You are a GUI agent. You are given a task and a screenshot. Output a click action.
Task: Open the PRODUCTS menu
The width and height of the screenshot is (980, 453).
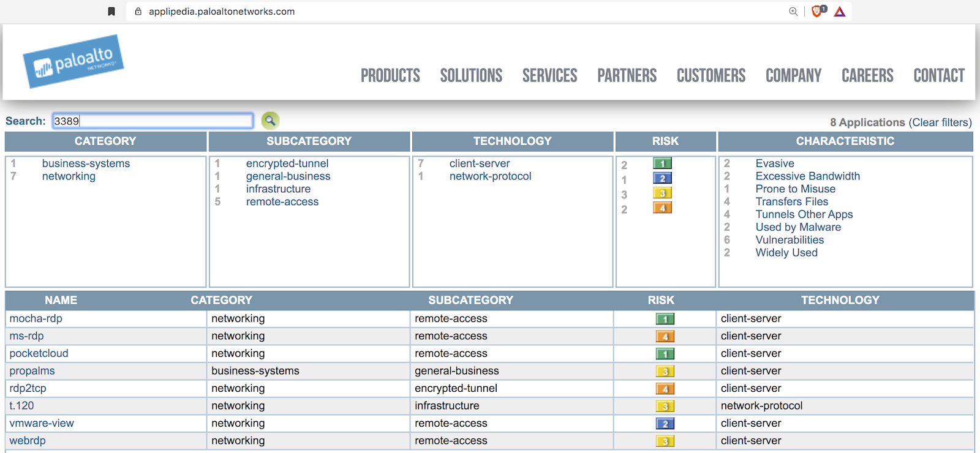390,75
